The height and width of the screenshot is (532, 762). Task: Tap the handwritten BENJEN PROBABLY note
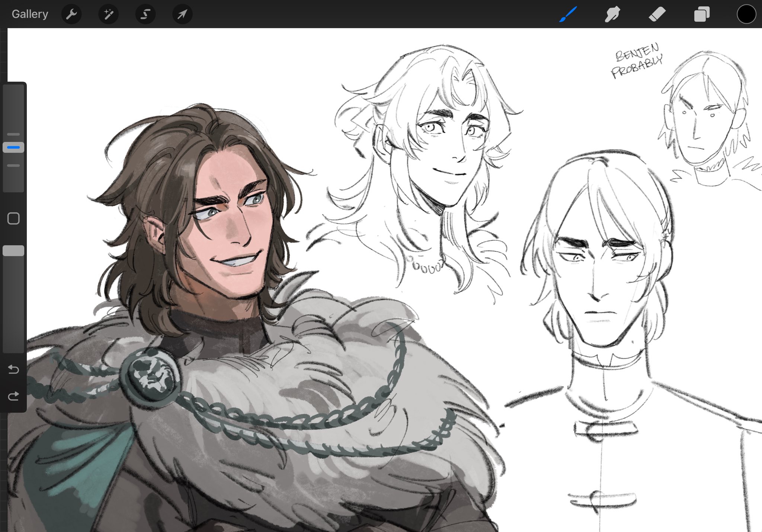pyautogui.click(x=637, y=61)
